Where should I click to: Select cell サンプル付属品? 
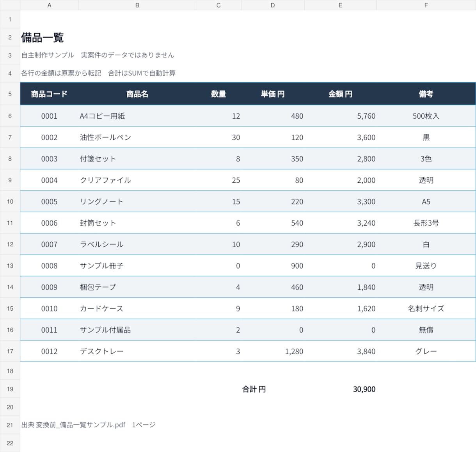[137, 330]
